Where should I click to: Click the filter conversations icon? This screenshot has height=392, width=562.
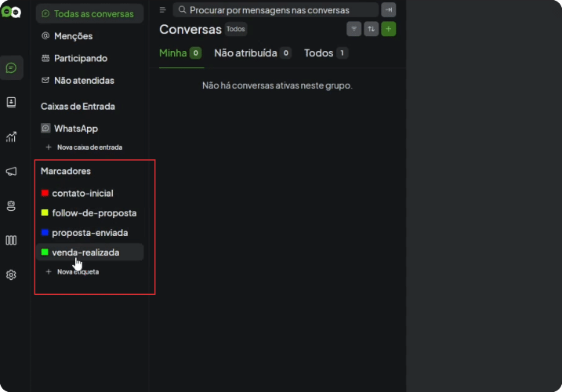pyautogui.click(x=354, y=29)
